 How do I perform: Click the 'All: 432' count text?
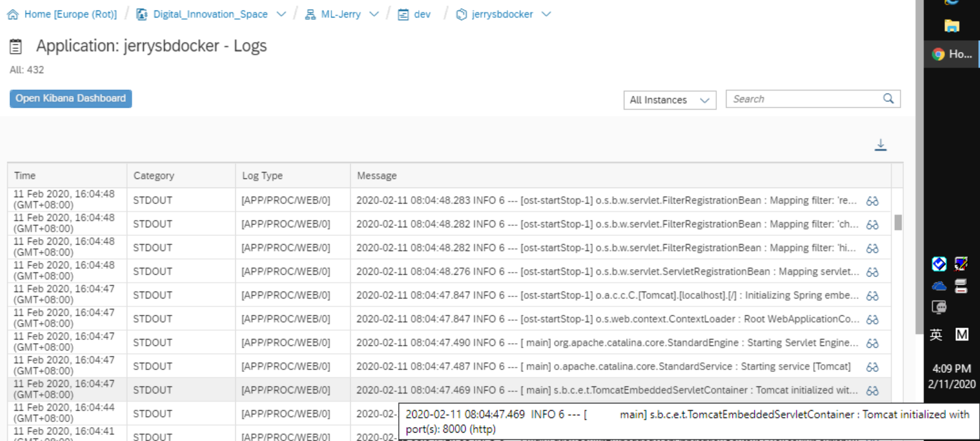(x=27, y=69)
